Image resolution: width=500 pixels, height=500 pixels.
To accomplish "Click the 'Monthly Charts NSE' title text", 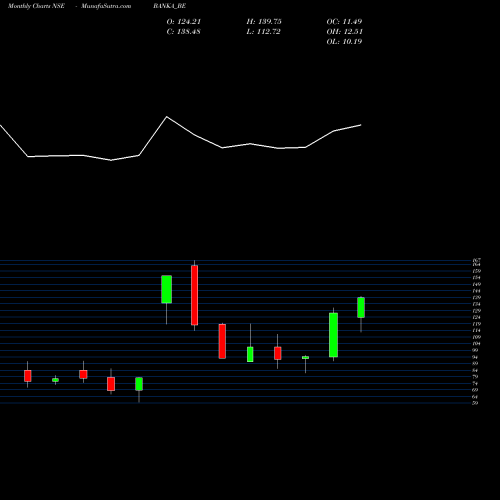I will click(36, 6).
